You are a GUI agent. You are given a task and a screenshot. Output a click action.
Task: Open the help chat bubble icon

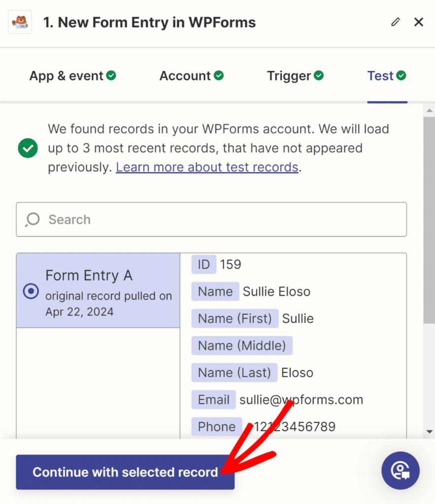(400, 471)
